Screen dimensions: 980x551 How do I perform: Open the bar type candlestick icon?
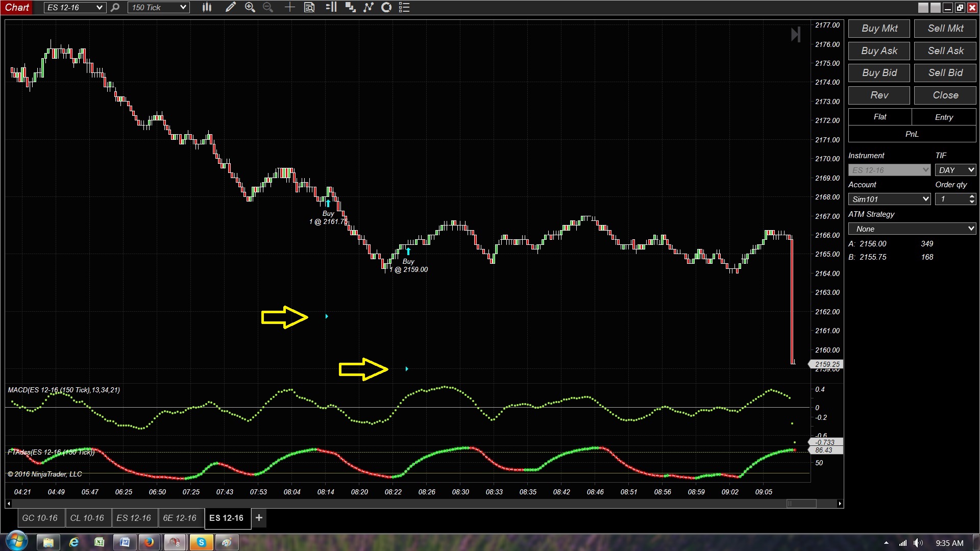pos(207,7)
